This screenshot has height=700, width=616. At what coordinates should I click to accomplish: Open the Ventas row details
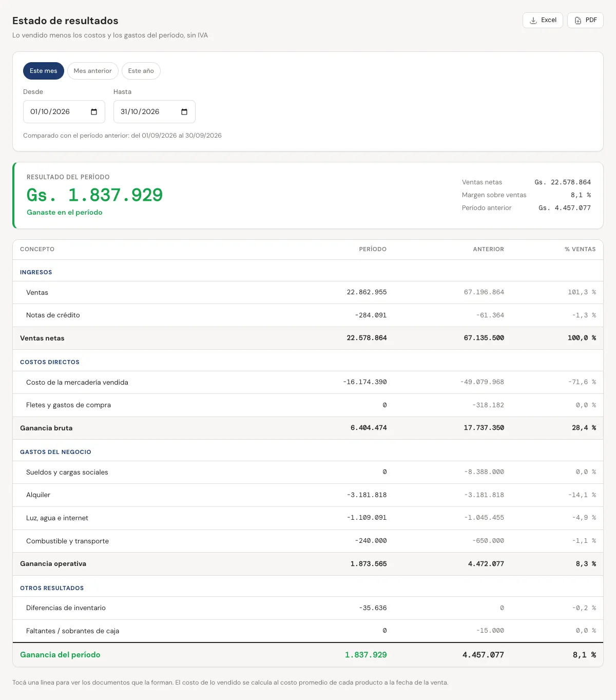tap(308, 292)
